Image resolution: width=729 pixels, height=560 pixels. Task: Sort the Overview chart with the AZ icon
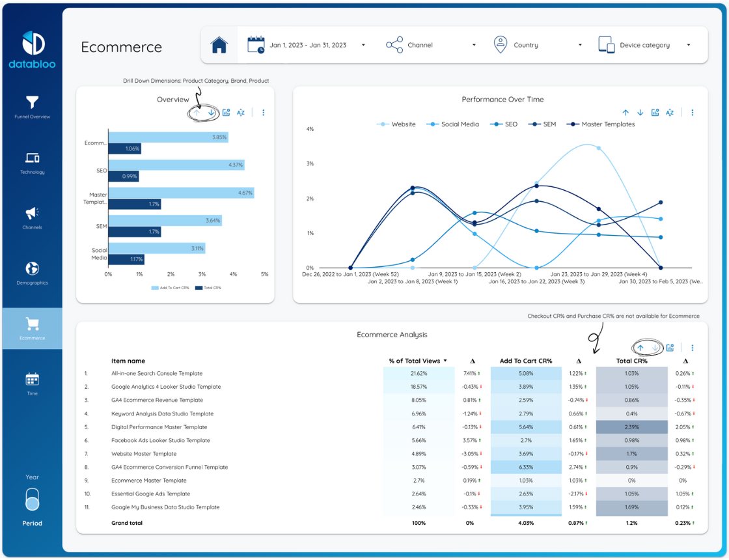(x=240, y=113)
